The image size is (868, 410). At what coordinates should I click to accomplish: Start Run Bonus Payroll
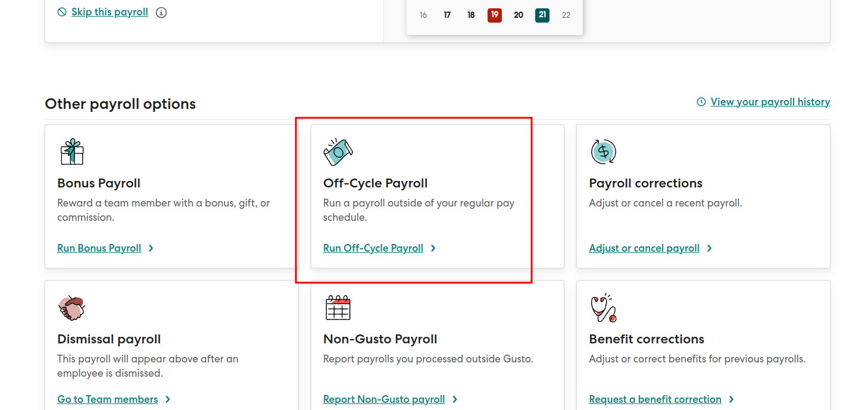pyautogui.click(x=99, y=248)
